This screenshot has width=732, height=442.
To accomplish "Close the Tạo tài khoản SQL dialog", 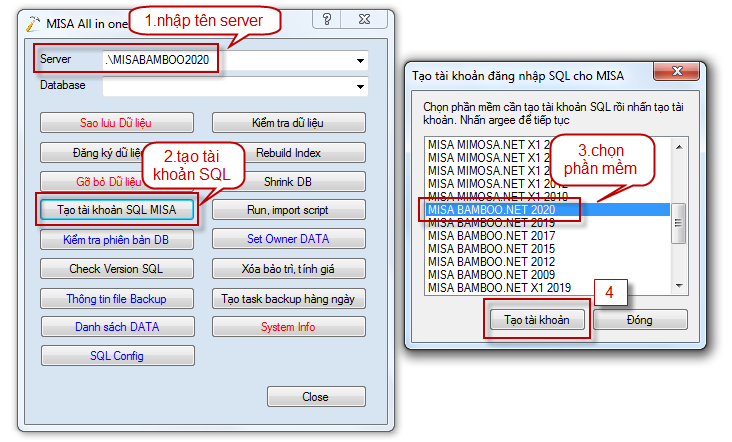I will 677,71.
